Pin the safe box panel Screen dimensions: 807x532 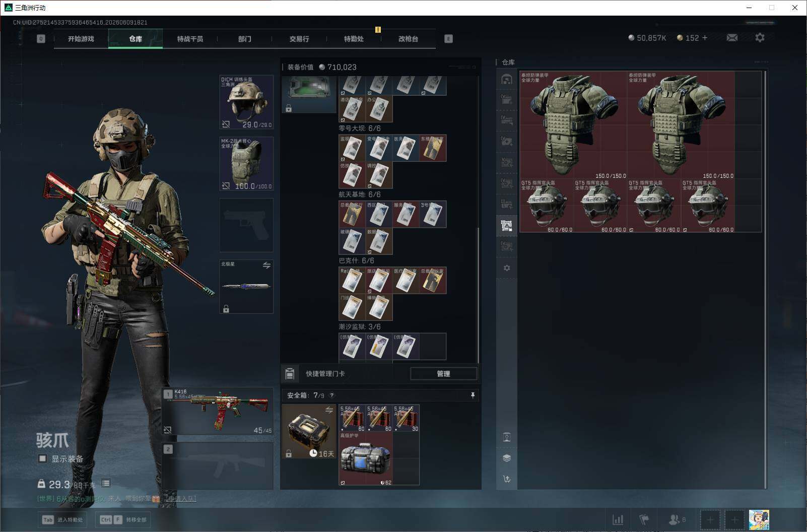(x=473, y=395)
